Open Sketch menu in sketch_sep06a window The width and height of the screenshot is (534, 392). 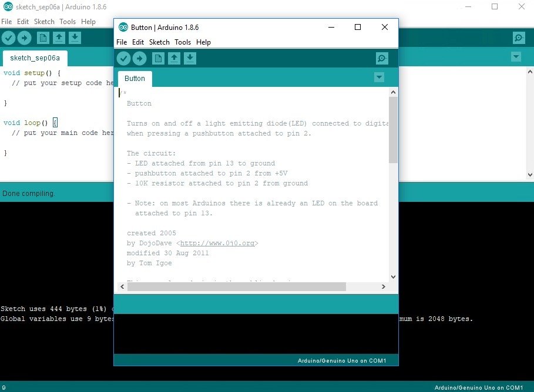(44, 22)
